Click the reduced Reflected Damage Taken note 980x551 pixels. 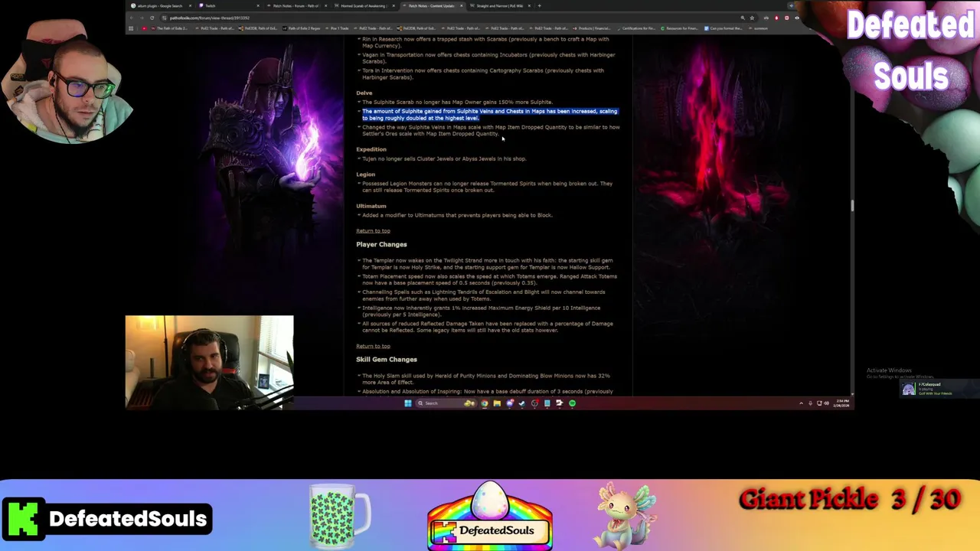pyautogui.click(x=488, y=327)
